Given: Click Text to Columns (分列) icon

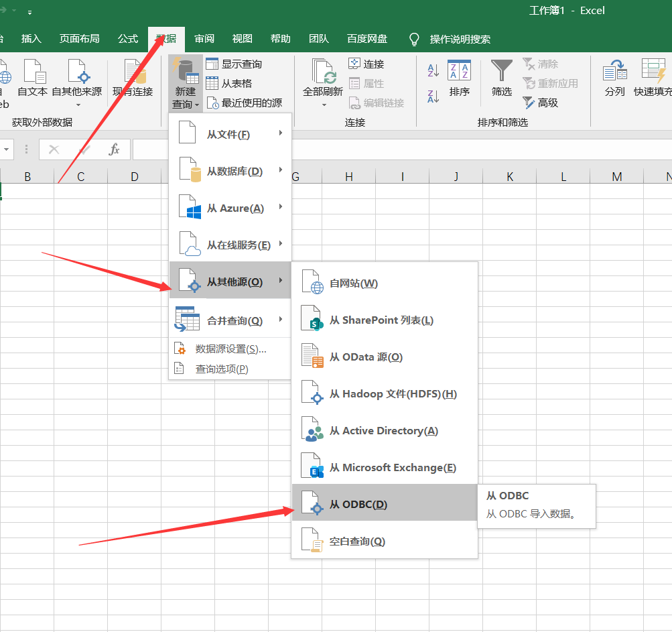Looking at the screenshot, I should 614,70.
